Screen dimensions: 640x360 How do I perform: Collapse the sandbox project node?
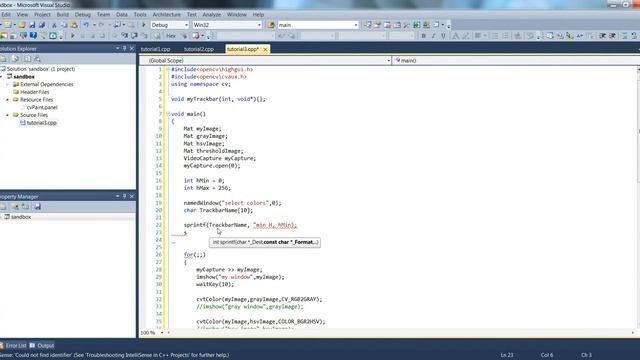point(1,77)
